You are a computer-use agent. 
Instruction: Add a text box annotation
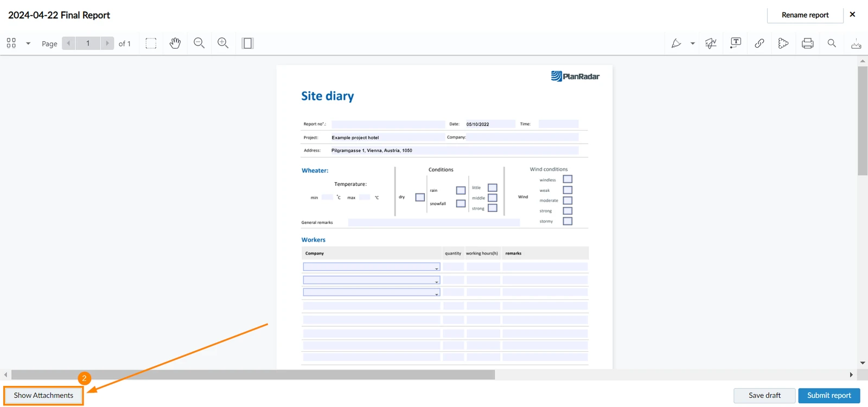point(736,43)
